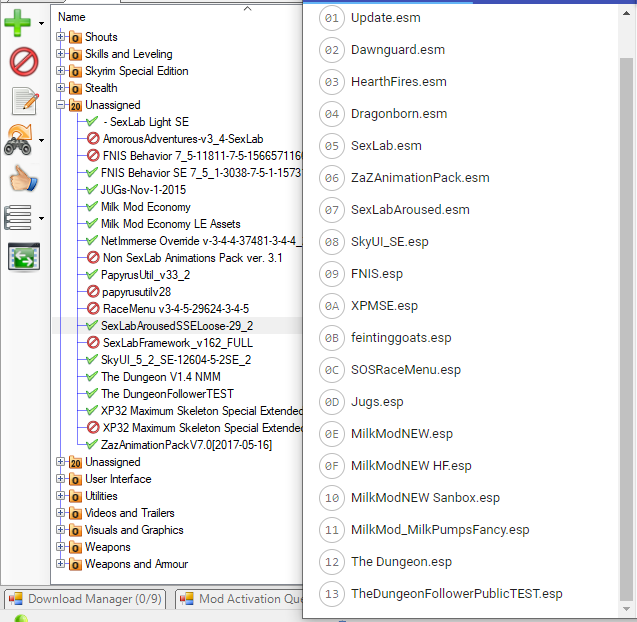Expand the collapsed Unassigned category
The image size is (637, 622).
coord(60,462)
